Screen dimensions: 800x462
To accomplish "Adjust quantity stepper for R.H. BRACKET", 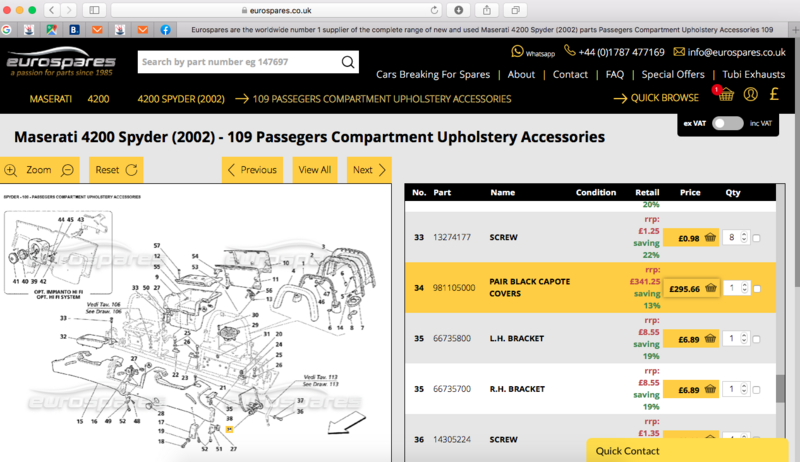I will click(744, 389).
